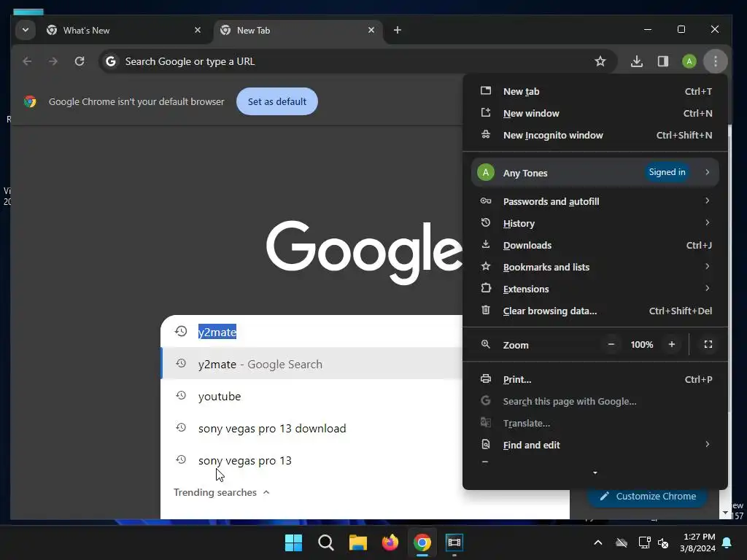
Task: Click the muted volume tray icon
Action: 663,542
